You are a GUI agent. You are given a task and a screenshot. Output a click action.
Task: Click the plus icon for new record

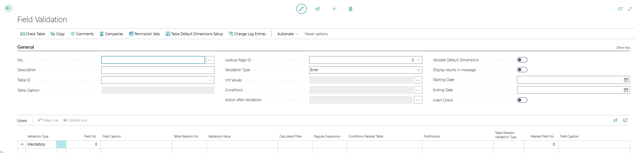click(334, 9)
